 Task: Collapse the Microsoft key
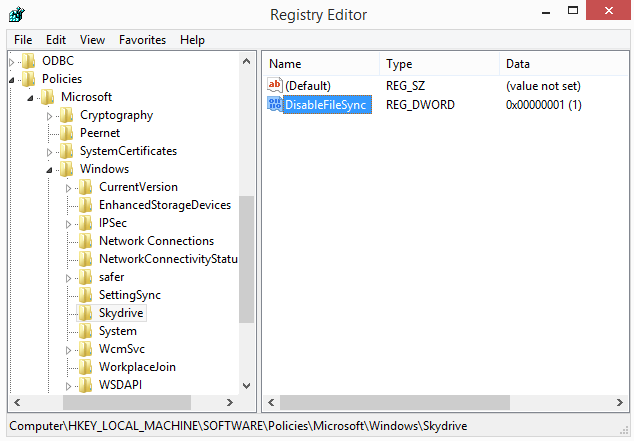point(30,98)
